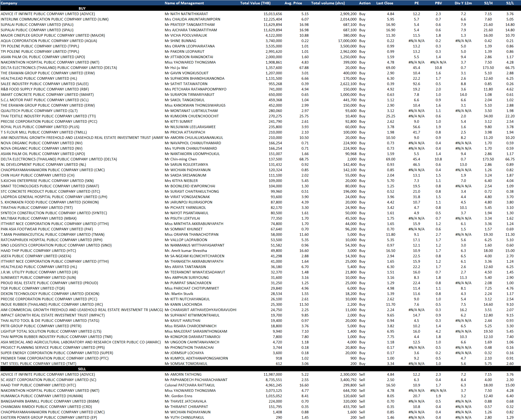Click the MAJOR CINEPLEX GROUP company cell

click(53, 35)
